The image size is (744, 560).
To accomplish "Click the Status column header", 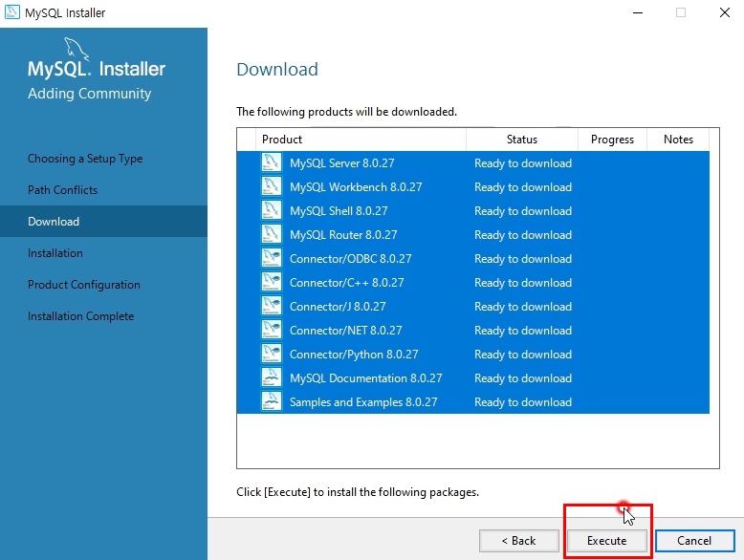I will click(x=522, y=140).
